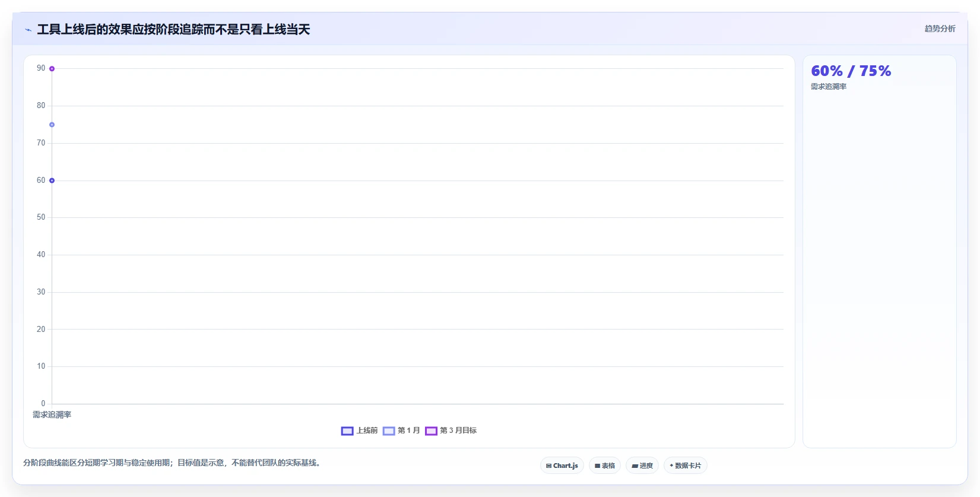The image size is (980, 497).
Task: Click the purple data point at value 90
Action: pos(52,69)
